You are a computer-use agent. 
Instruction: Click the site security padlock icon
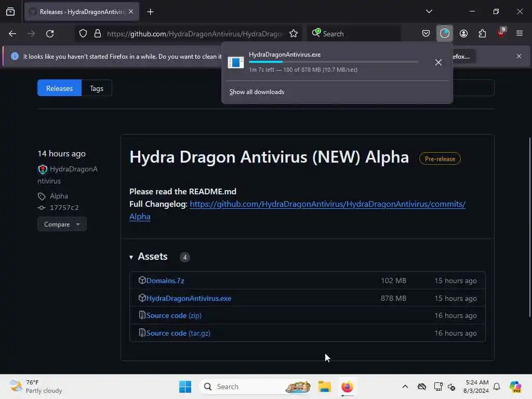tap(98, 34)
